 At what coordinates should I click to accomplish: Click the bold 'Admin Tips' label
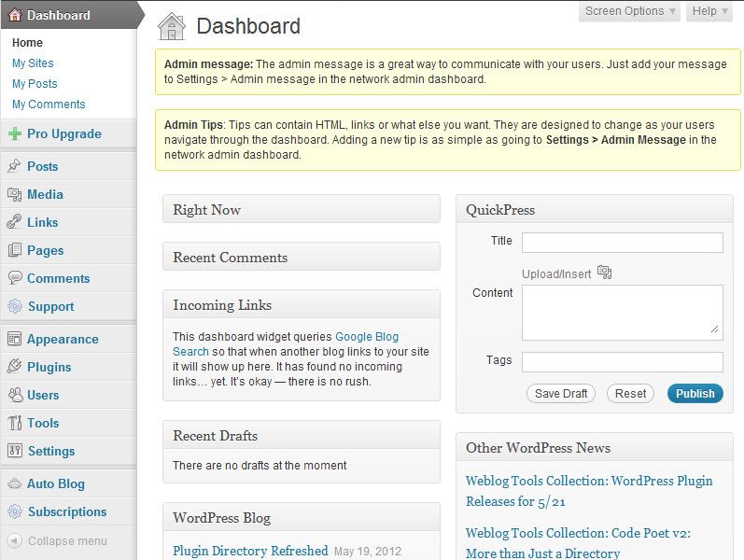click(x=193, y=125)
